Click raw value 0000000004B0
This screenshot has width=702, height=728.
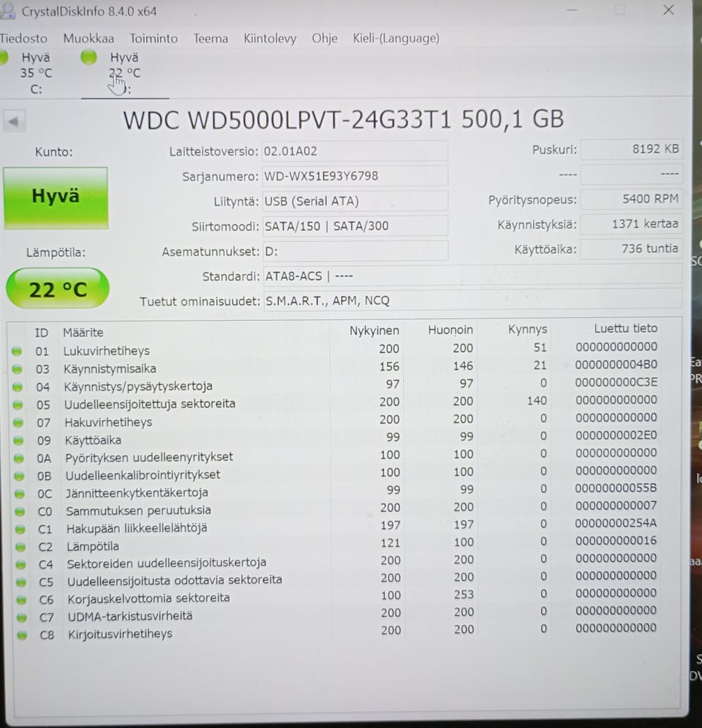(616, 365)
